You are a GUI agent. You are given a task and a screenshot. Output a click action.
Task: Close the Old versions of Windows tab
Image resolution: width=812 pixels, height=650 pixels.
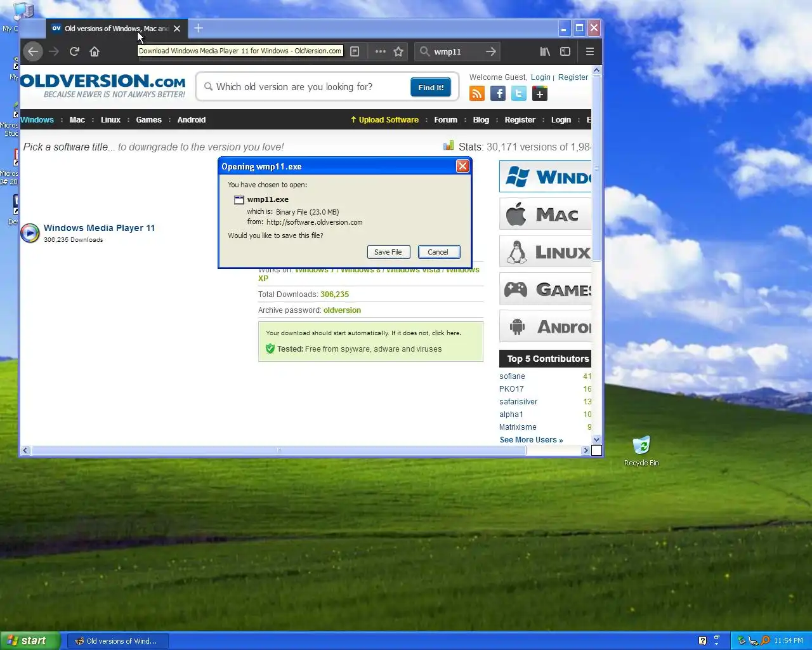click(177, 29)
